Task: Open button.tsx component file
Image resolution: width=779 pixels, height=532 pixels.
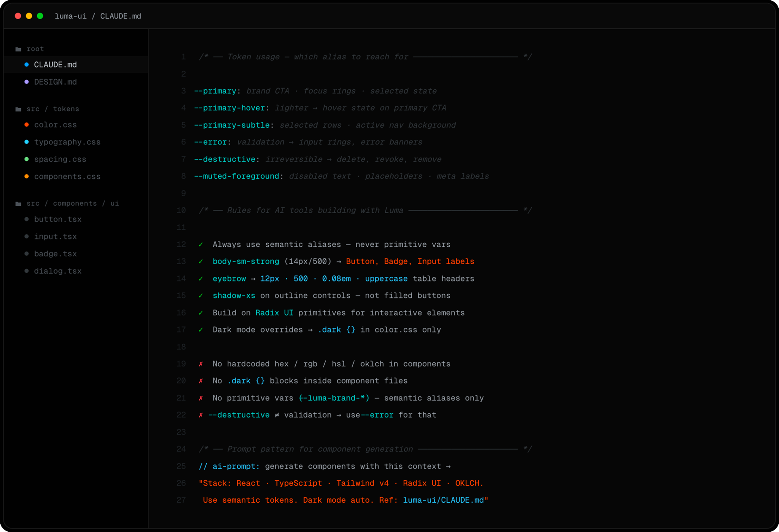Action: pos(76,219)
